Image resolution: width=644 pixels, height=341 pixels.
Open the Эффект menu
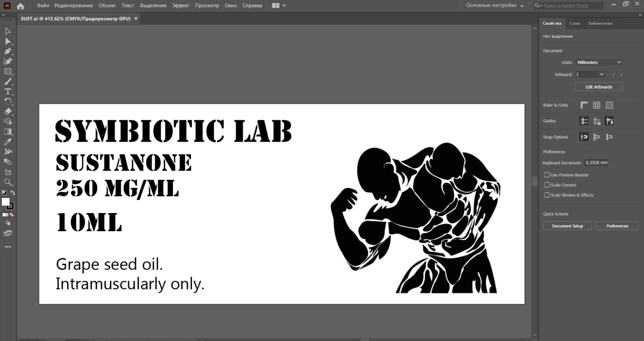tap(180, 6)
